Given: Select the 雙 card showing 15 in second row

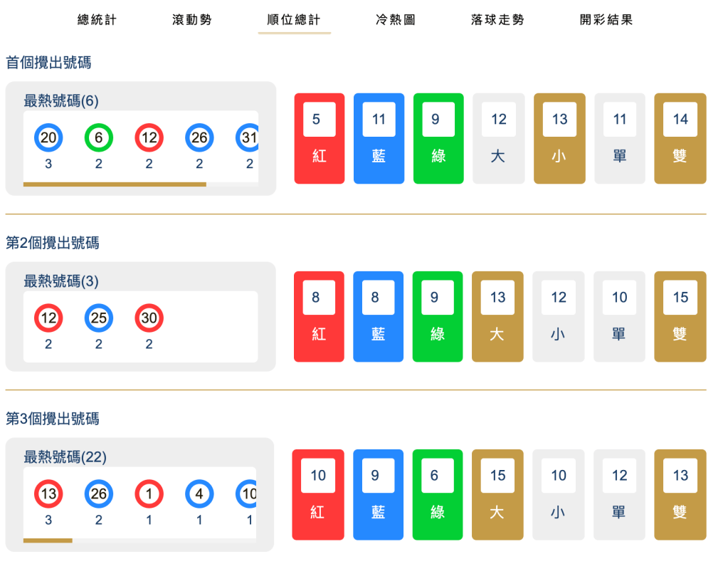Looking at the screenshot, I should point(680,316).
